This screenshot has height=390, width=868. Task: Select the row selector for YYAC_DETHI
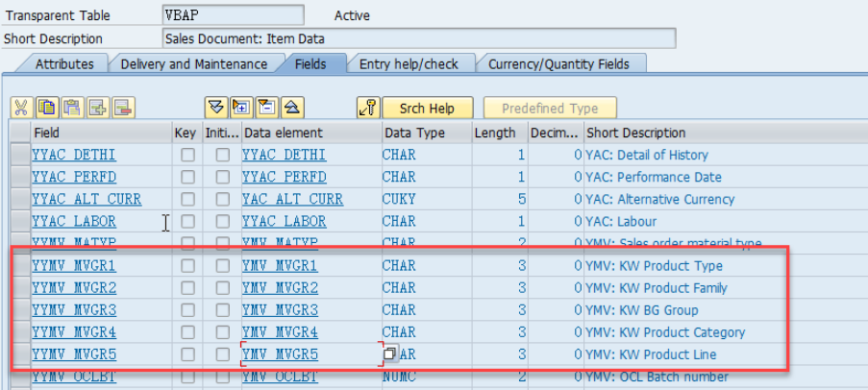click(20, 155)
